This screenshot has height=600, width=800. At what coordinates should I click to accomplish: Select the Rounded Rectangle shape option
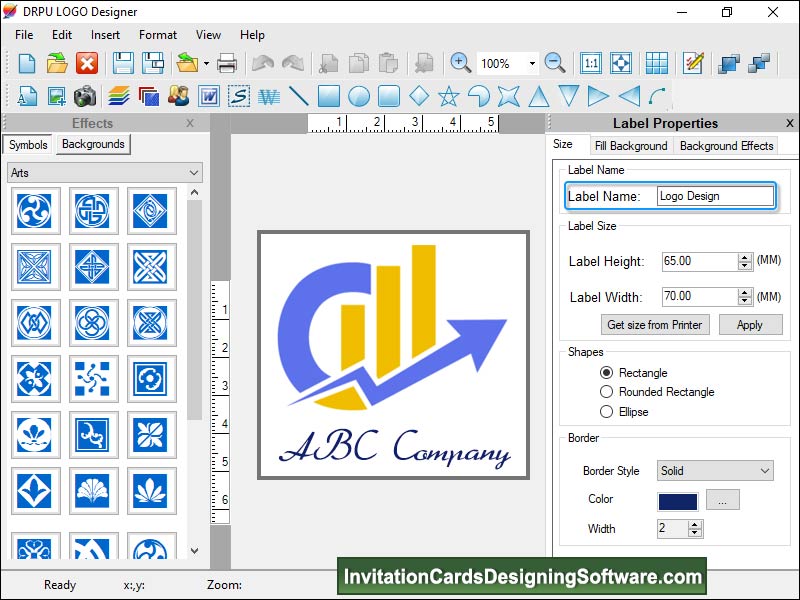pyautogui.click(x=607, y=392)
